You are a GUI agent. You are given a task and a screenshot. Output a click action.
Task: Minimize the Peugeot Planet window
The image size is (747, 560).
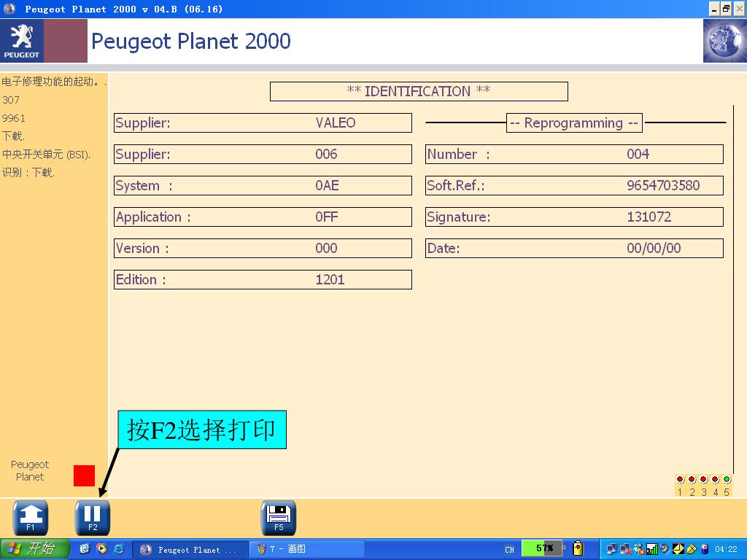[x=714, y=9]
